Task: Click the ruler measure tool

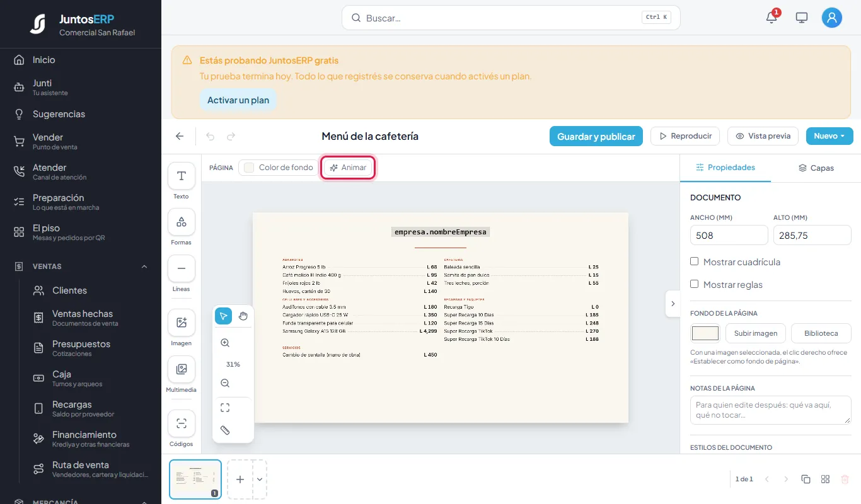Action: [225, 430]
